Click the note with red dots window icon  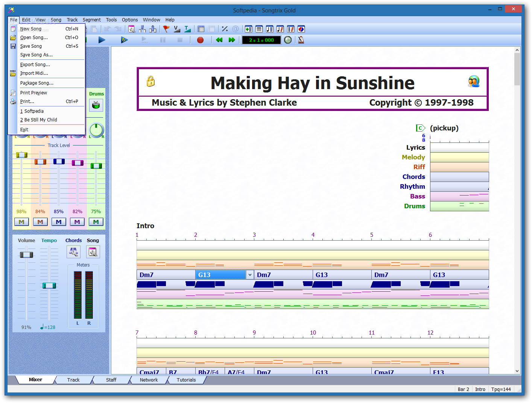280,29
